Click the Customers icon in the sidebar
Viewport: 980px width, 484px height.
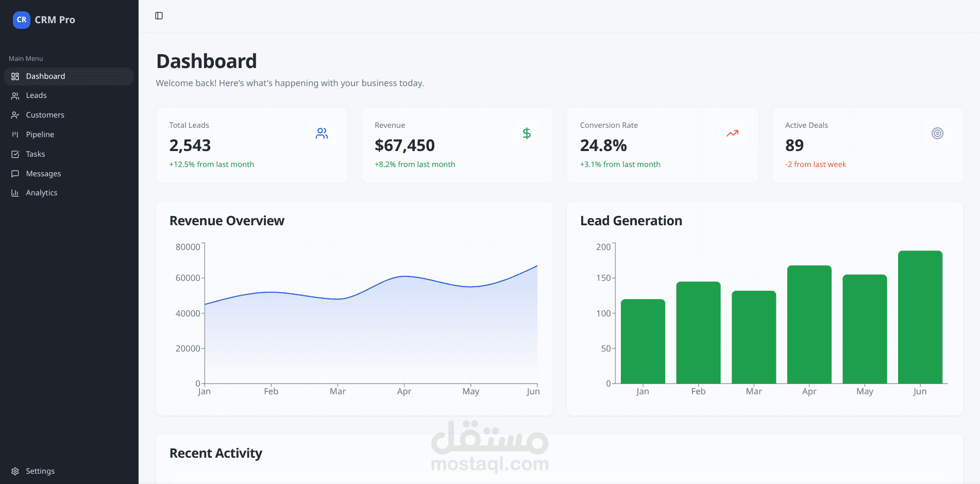tap(15, 114)
